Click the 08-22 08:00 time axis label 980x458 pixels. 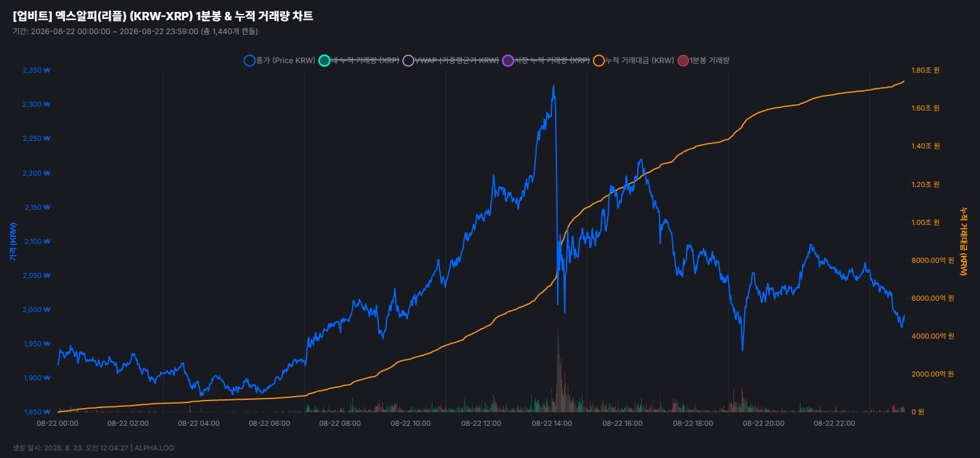340,423
